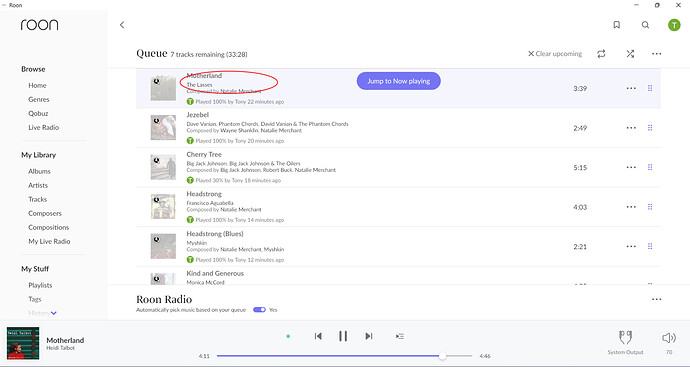Click the Jezebel track title
Screen dimensions: 690x367
pos(198,115)
